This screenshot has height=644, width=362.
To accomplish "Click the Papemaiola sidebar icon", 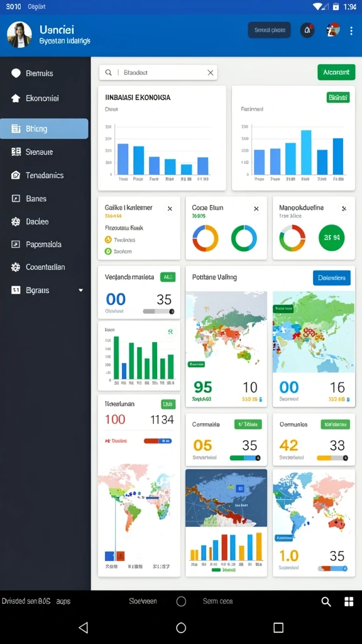I will 16,245.
